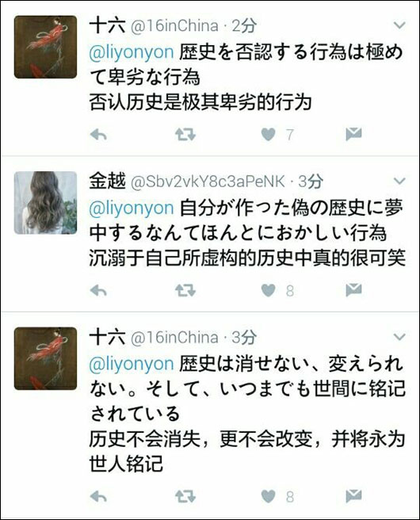Retweet the first tweet by 十六

pyautogui.click(x=185, y=135)
